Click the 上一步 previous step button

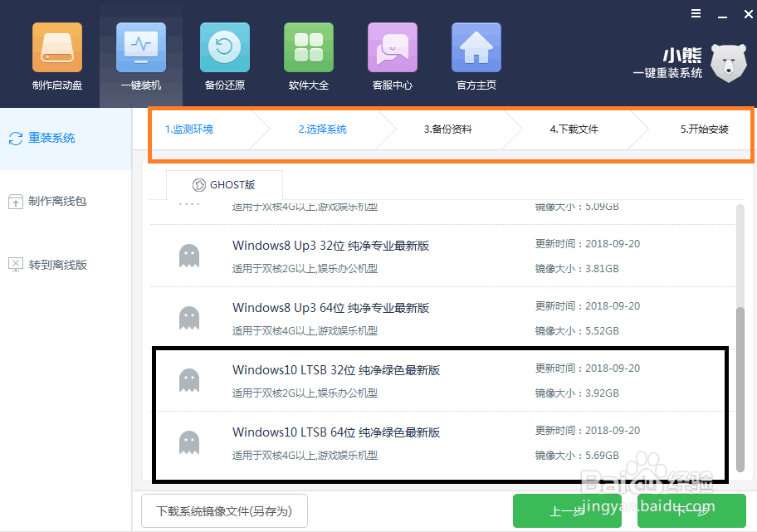[567, 510]
